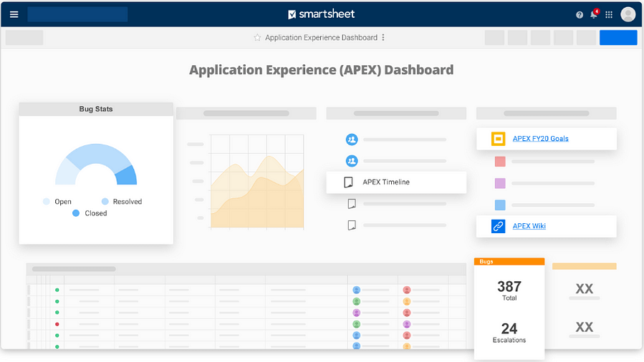Click the search field in top bar
Screen dimensions: 644x362
coord(77,14)
